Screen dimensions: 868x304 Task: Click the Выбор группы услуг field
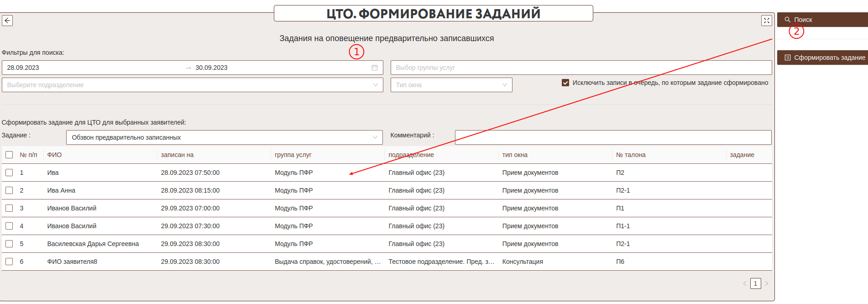580,68
